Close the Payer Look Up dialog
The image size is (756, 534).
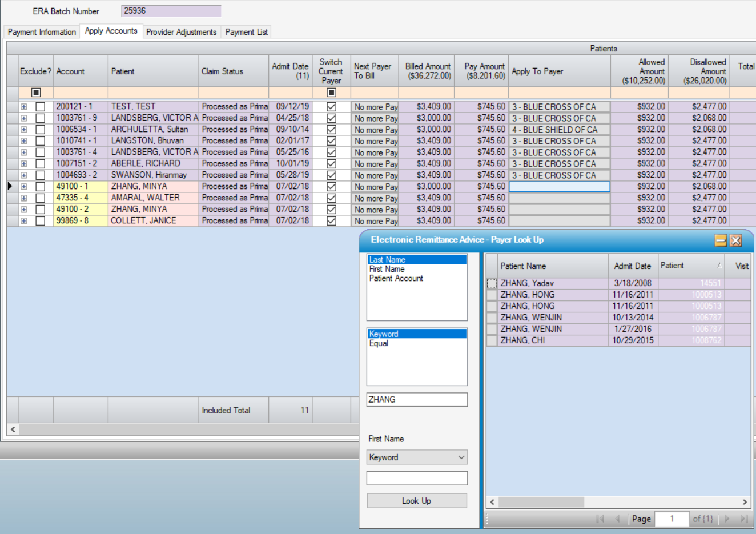click(736, 240)
